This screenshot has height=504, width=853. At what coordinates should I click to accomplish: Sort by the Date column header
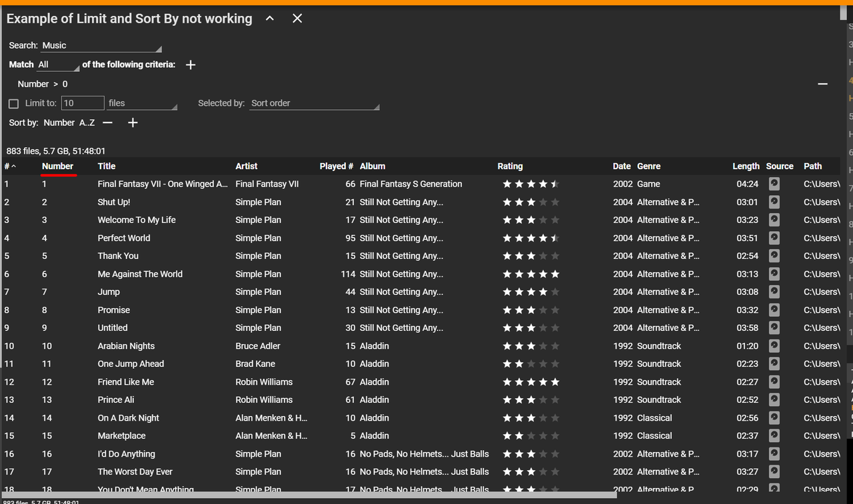coord(622,166)
